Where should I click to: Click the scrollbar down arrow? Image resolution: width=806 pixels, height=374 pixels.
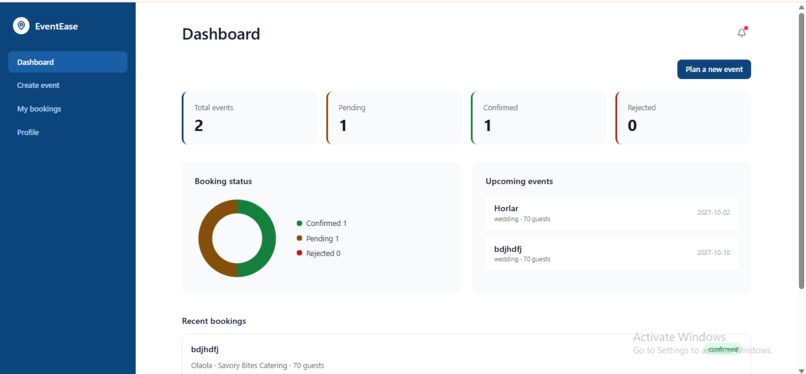[x=801, y=370]
